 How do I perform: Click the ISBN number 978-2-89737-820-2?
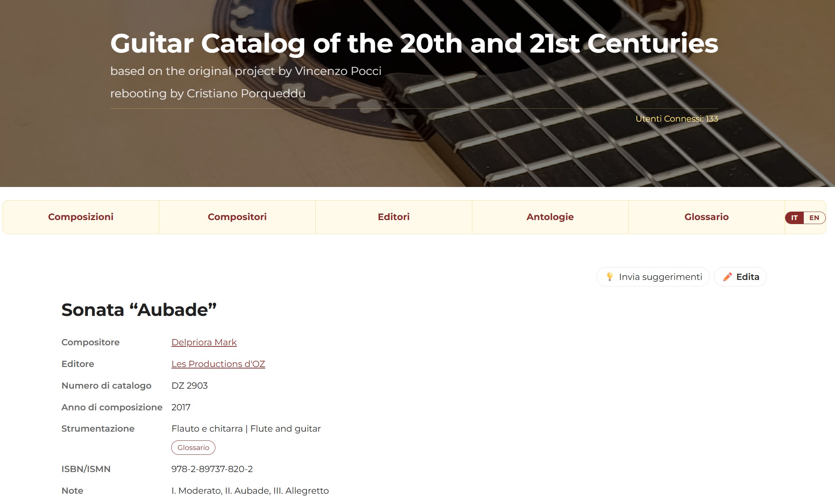tap(212, 469)
